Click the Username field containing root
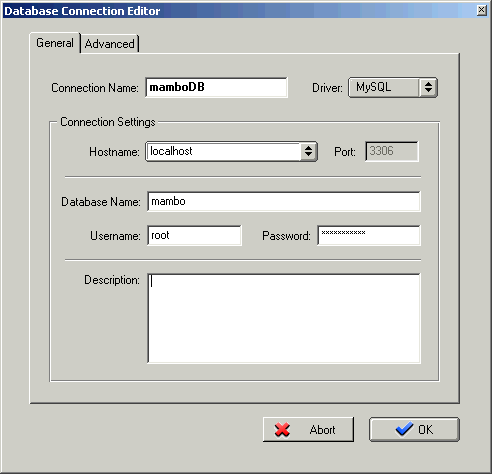This screenshot has height=474, width=492. (x=194, y=236)
